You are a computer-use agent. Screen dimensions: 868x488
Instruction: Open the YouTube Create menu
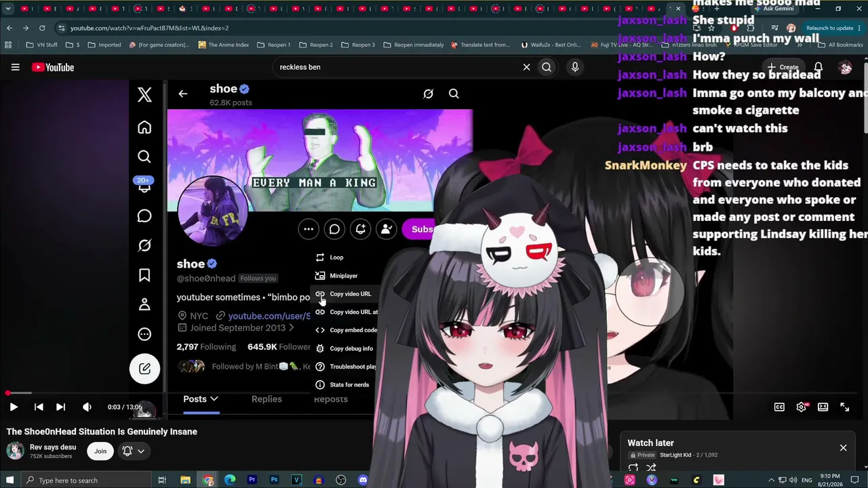[x=783, y=67]
